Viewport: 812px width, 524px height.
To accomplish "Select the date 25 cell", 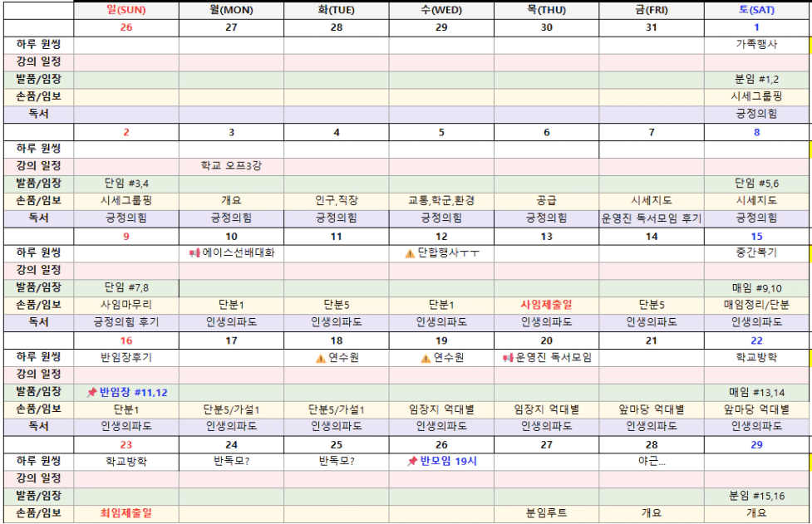I will point(337,445).
